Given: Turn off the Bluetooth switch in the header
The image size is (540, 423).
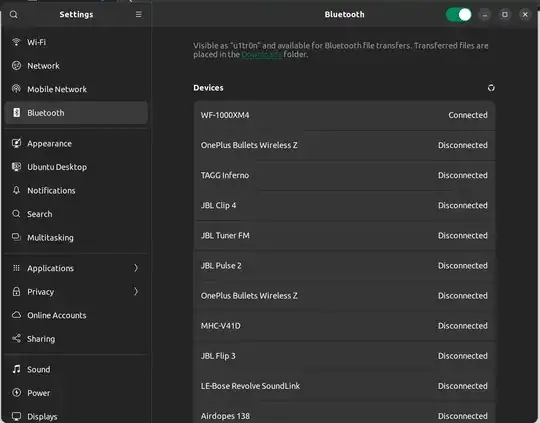Looking at the screenshot, I should (458, 14).
